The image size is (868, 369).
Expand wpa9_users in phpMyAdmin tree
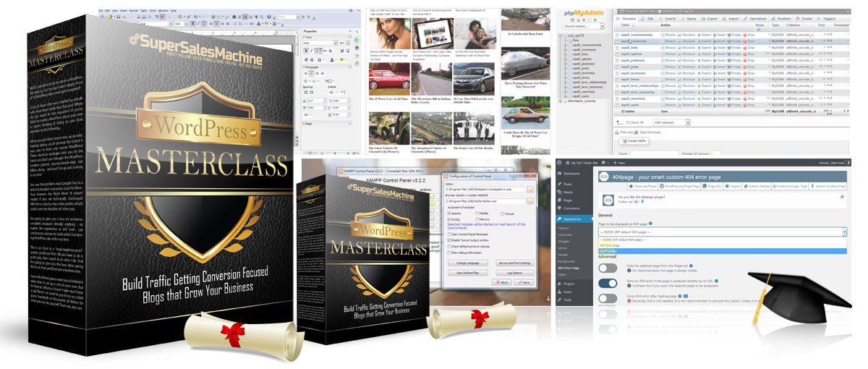click(566, 96)
